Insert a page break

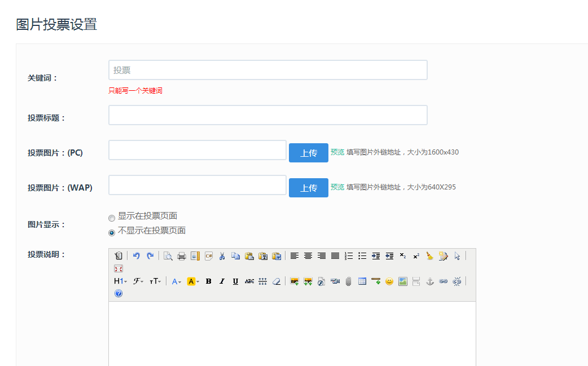pyautogui.click(x=416, y=281)
